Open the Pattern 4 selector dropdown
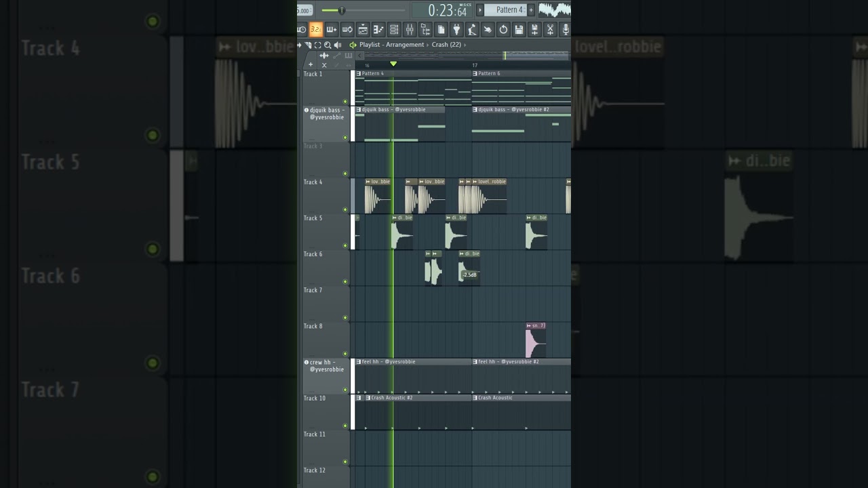This screenshot has height=488, width=868. [505, 9]
